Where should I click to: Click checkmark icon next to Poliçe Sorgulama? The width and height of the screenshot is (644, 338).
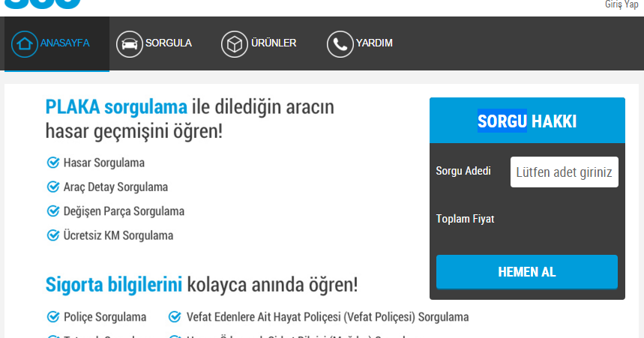pyautogui.click(x=53, y=317)
